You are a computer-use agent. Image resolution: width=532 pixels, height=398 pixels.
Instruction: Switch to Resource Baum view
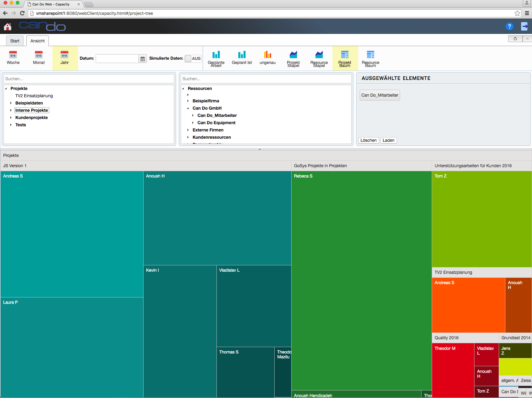[370, 59]
